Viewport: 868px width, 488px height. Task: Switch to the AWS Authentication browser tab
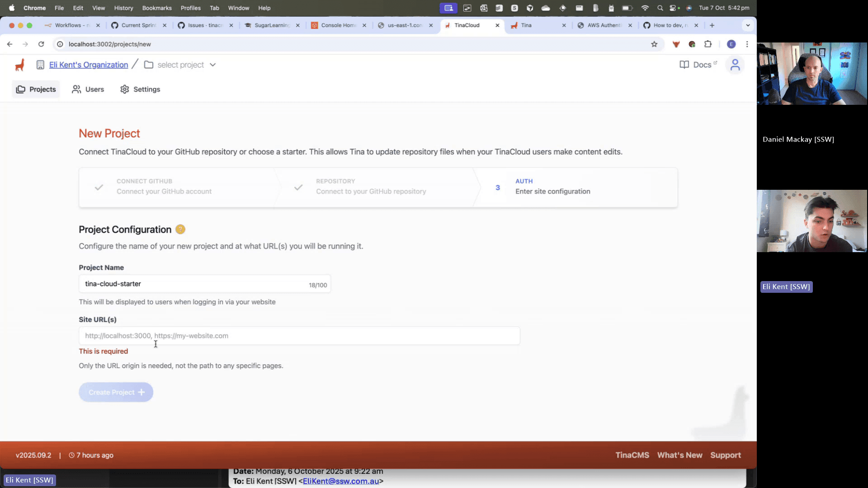click(x=604, y=25)
